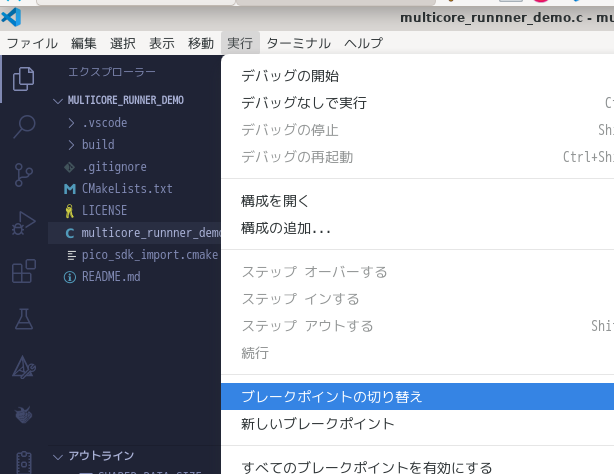
Task: Open the Explorer view in activity bar
Action: coord(23,79)
